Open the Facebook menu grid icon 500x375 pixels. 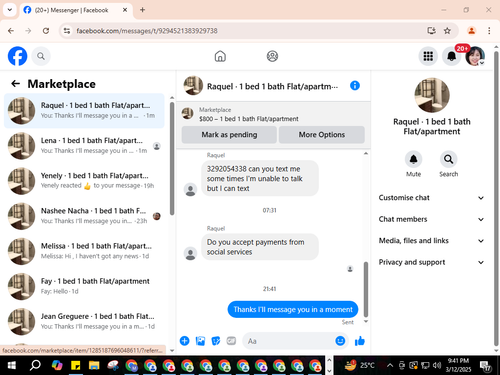[x=428, y=56]
